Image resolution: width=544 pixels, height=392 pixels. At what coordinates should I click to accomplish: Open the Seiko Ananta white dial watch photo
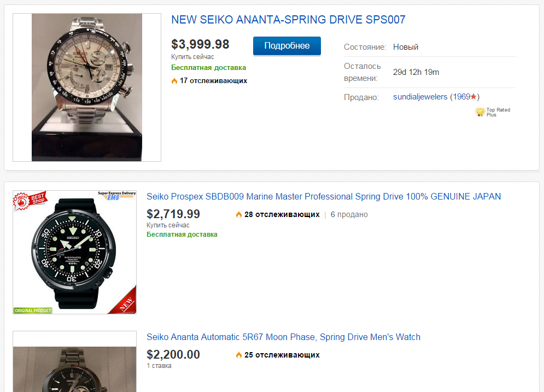click(87, 87)
